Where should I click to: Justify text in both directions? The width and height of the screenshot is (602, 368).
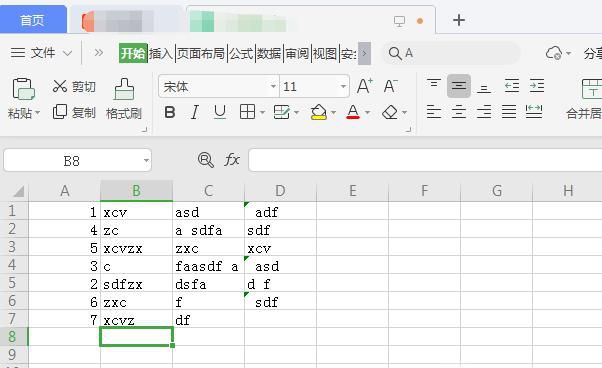[x=509, y=112]
